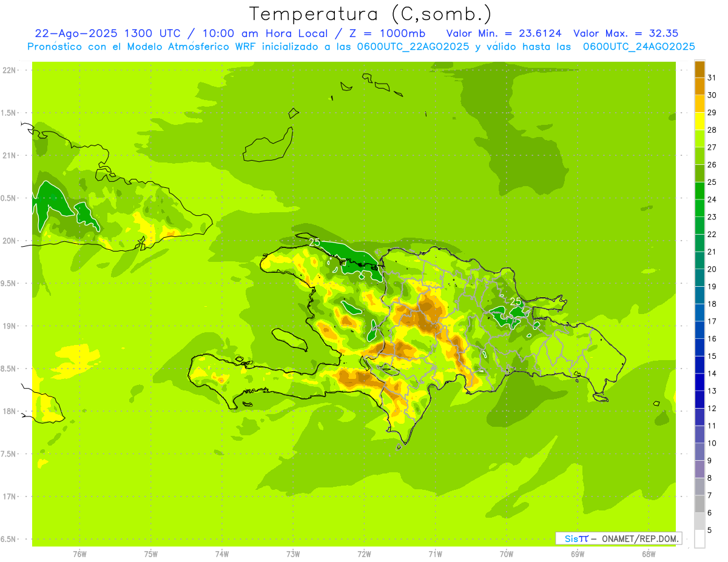
Task: Pick the purple legend swatch between 9 and 10
Action: (x=699, y=452)
